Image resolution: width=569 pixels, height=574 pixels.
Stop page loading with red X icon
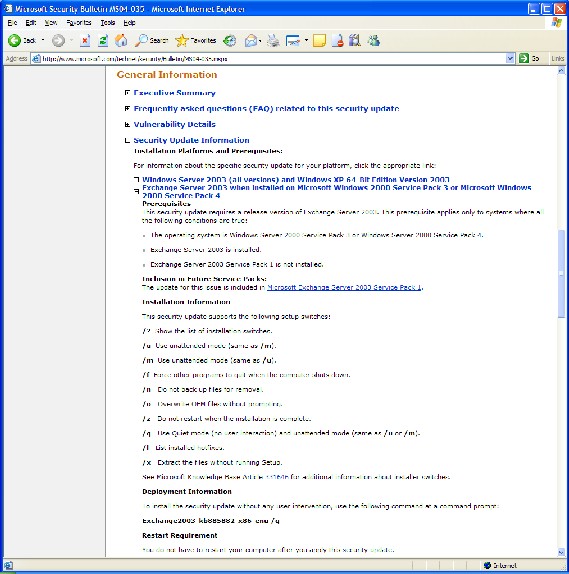85,41
